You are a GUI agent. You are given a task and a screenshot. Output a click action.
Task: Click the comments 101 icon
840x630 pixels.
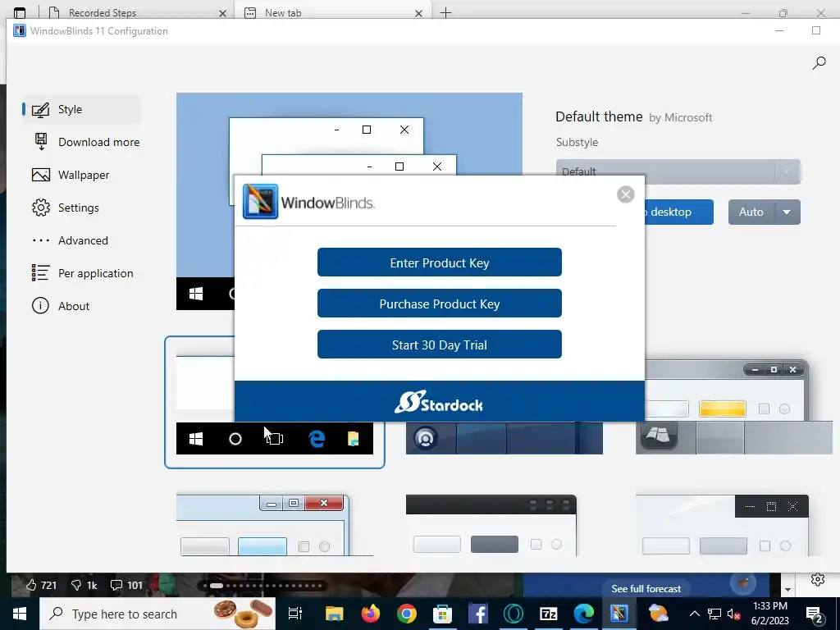point(116,585)
